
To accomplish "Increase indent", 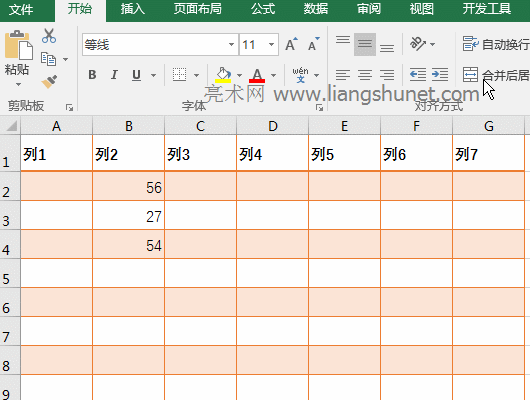I will click(x=440, y=75).
